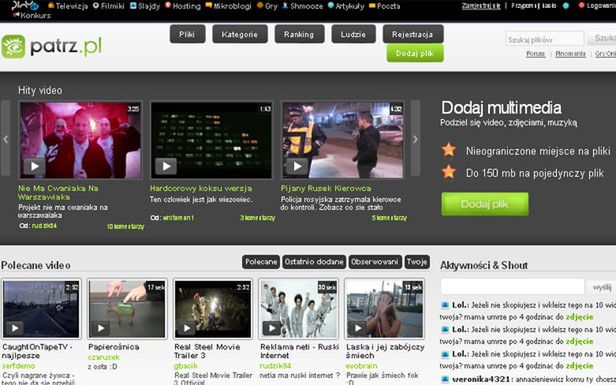Open the Ranking menu
This screenshot has height=385, width=616.
[299, 34]
